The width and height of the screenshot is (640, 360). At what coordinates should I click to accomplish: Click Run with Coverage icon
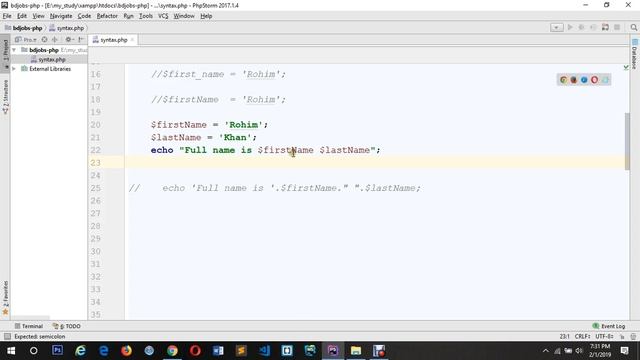pyautogui.click(x=593, y=27)
